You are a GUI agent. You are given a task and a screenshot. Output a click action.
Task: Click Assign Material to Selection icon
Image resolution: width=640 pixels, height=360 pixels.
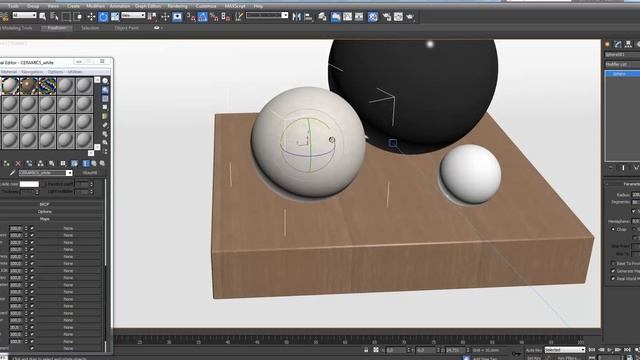(x=7, y=163)
